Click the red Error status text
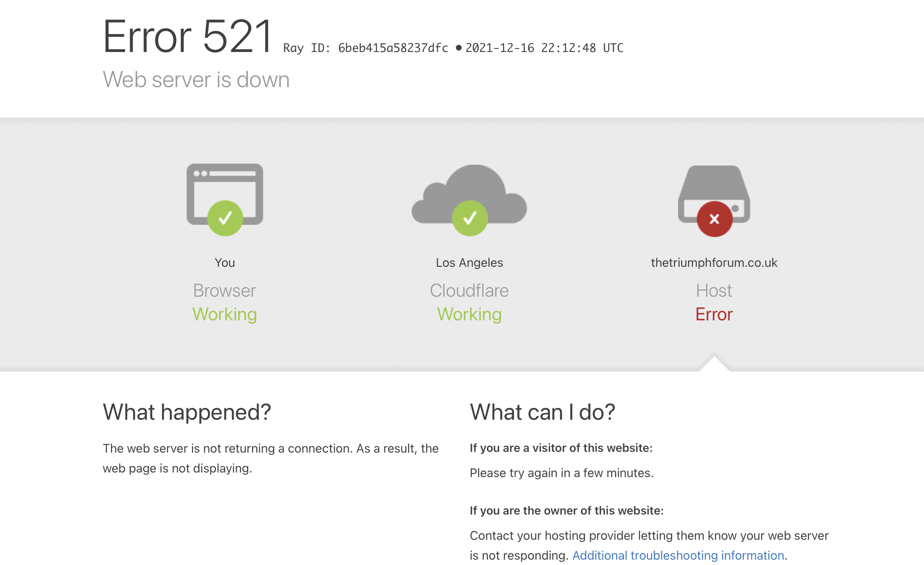Image resolution: width=924 pixels, height=565 pixels. (714, 314)
